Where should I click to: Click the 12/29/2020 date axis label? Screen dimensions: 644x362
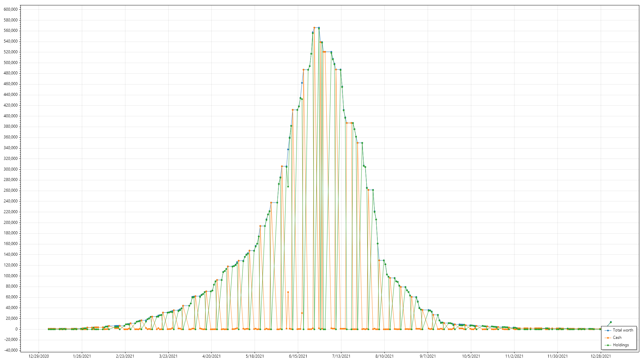coord(39,356)
